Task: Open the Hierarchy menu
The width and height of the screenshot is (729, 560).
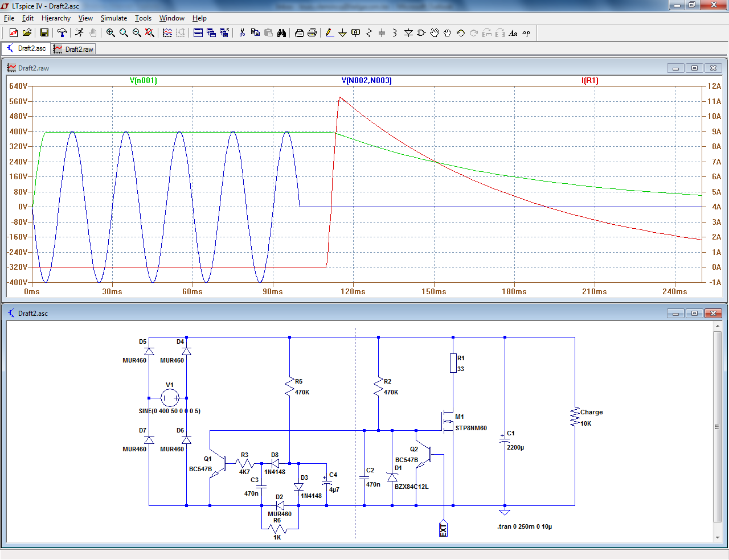Action: 56,18
